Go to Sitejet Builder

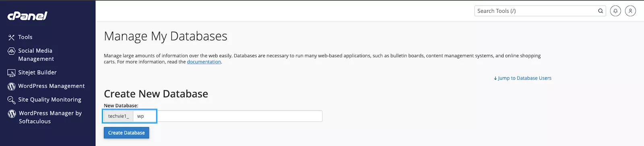pos(37,73)
